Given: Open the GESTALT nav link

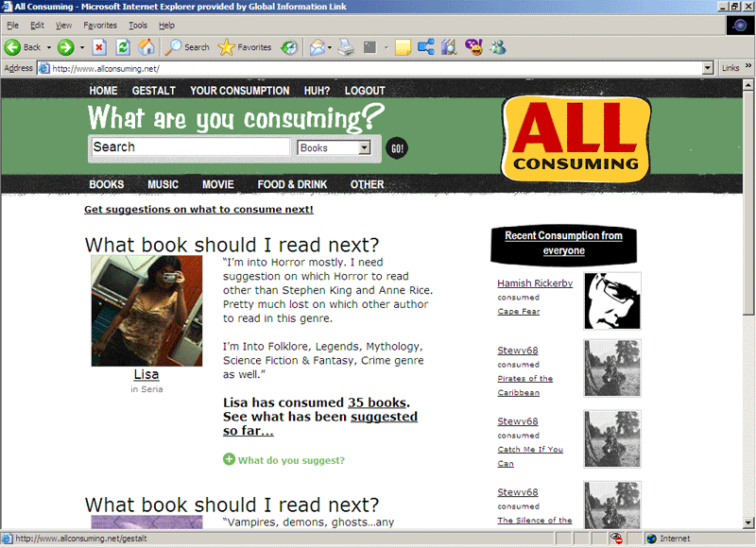Looking at the screenshot, I should click(154, 91).
